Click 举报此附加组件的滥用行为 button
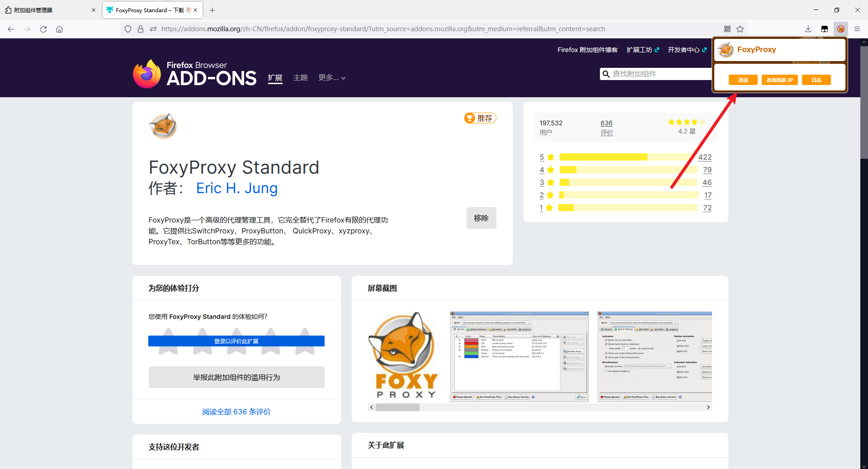This screenshot has width=868, height=469. 236,377
